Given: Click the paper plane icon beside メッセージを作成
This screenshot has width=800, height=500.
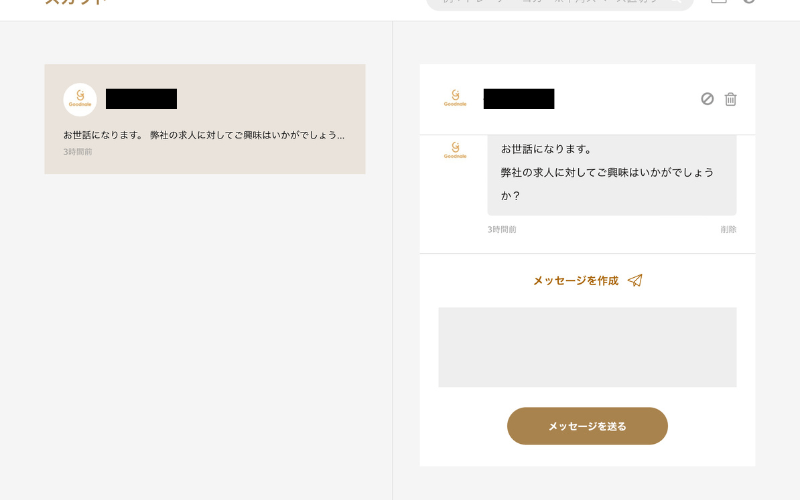Looking at the screenshot, I should click(635, 281).
